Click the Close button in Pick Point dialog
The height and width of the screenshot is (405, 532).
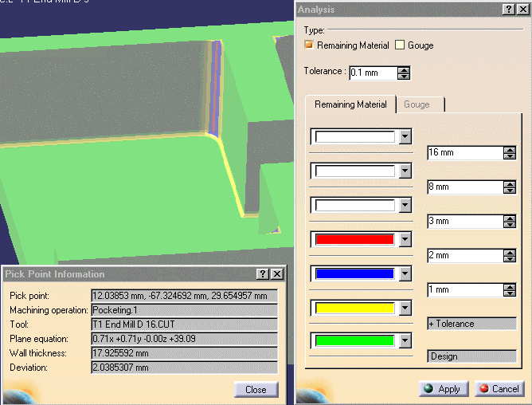coord(256,390)
